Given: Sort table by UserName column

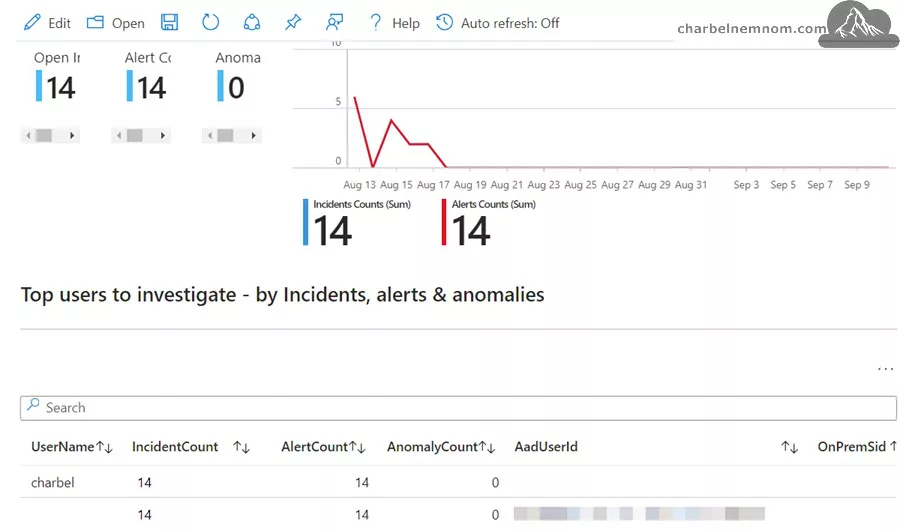Looking at the screenshot, I should [x=72, y=447].
